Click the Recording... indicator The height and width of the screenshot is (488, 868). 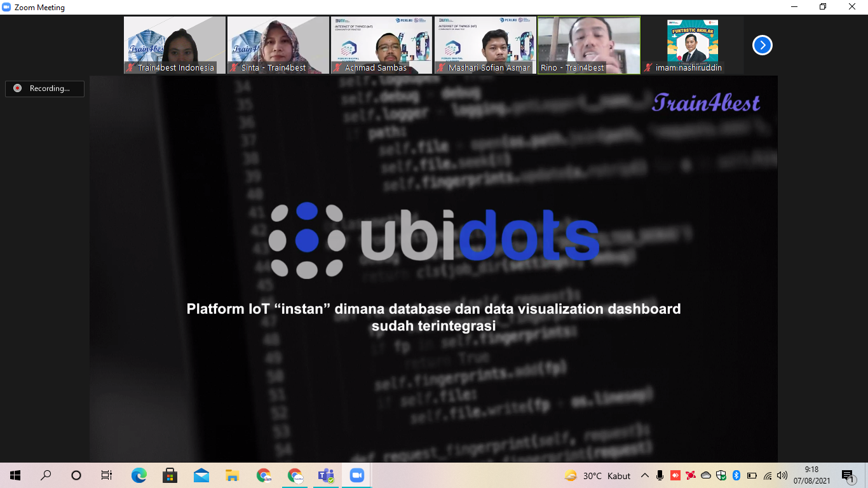[x=44, y=88]
